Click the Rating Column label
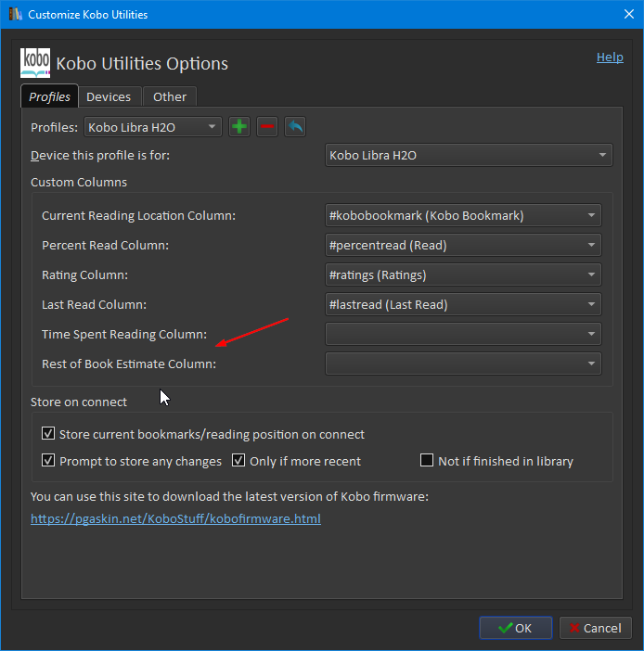This screenshot has width=644, height=651. (84, 274)
